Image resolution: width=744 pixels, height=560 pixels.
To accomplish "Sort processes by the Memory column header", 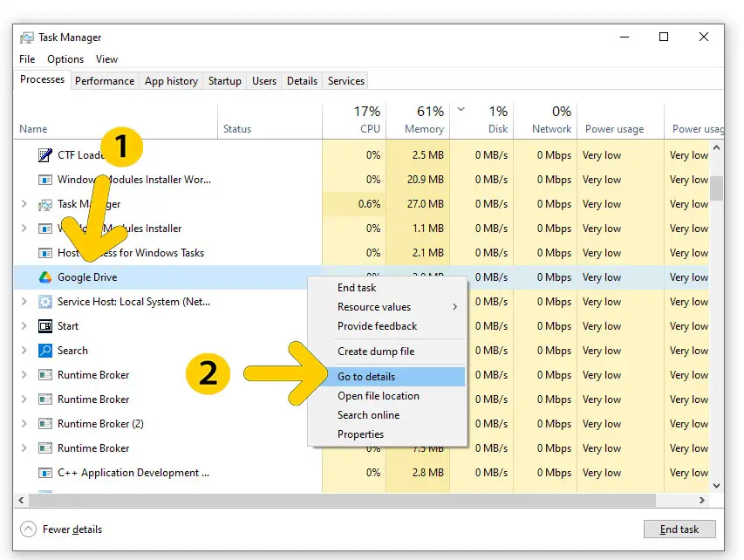I will point(424,120).
